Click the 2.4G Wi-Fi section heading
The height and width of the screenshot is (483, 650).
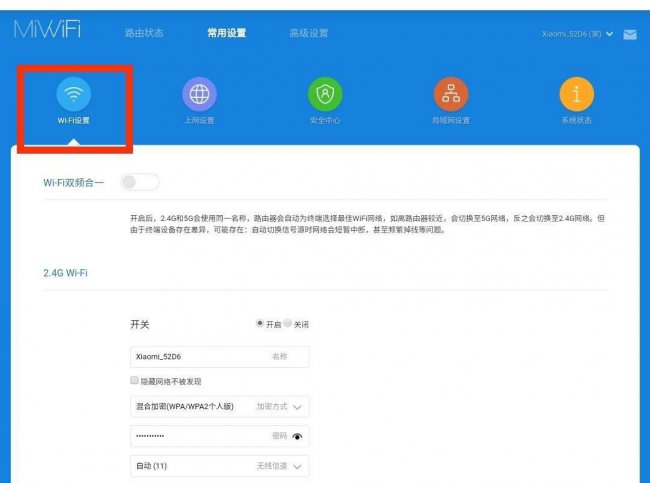point(65,273)
